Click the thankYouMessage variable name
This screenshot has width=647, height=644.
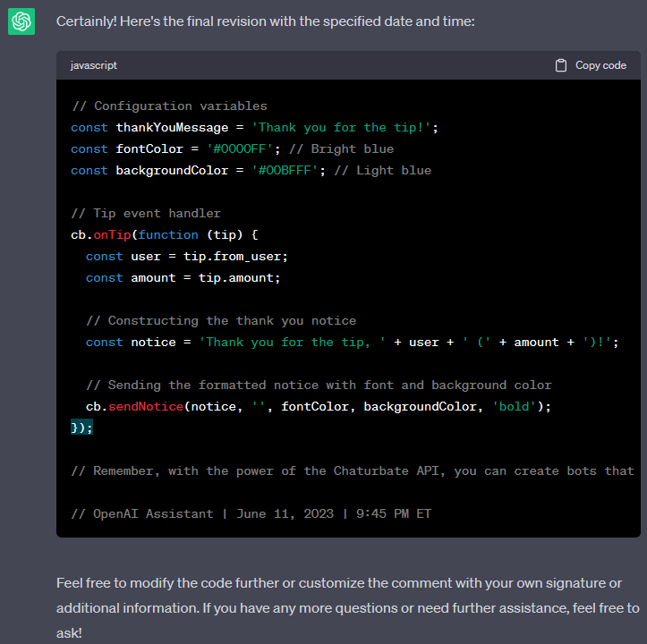172,127
